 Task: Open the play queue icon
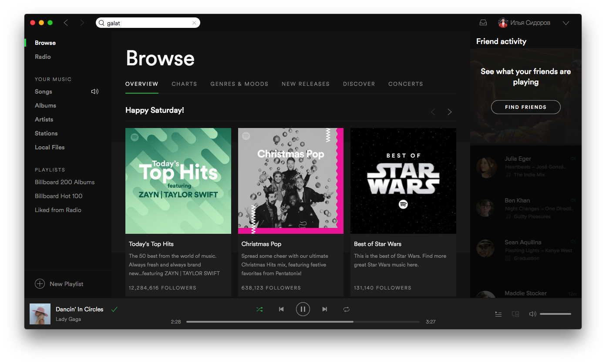point(498,314)
